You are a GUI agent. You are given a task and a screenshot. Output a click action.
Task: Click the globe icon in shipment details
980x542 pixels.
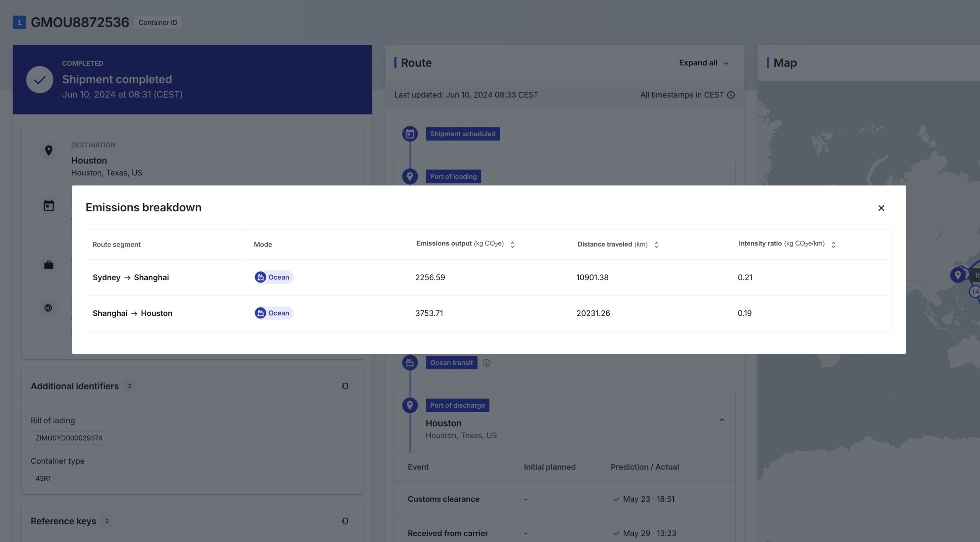click(x=48, y=308)
